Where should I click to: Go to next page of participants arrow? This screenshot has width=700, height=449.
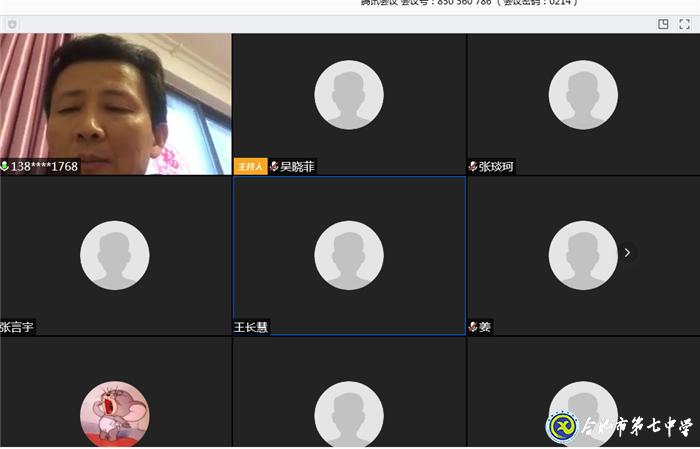(x=627, y=253)
